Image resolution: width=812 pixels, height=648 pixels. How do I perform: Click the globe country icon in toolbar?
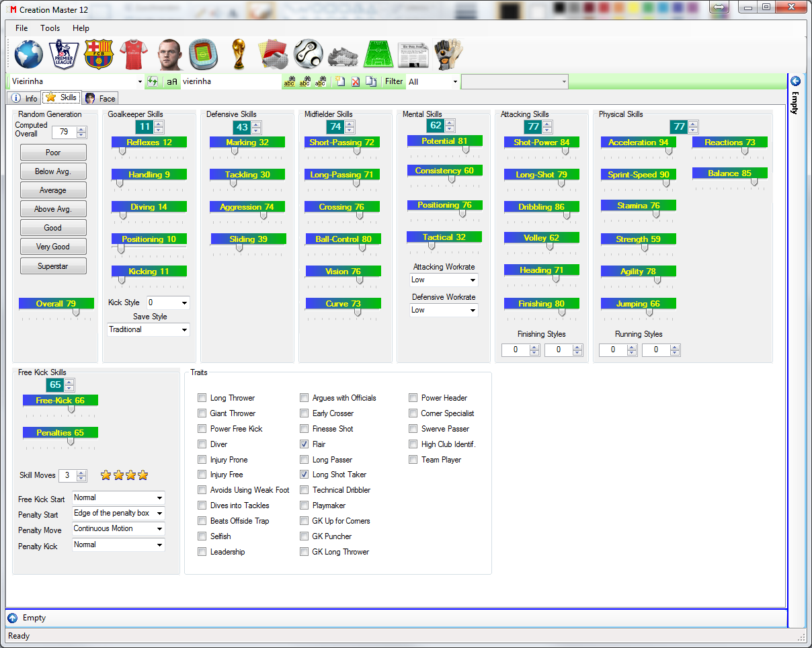click(29, 54)
